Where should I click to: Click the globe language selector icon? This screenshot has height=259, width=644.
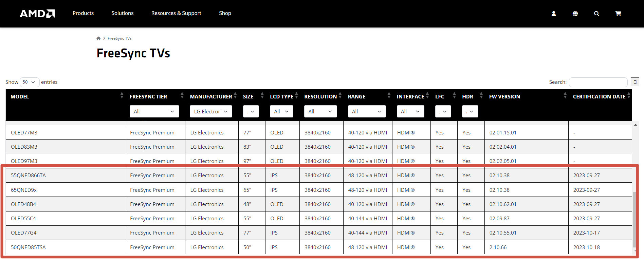(575, 14)
